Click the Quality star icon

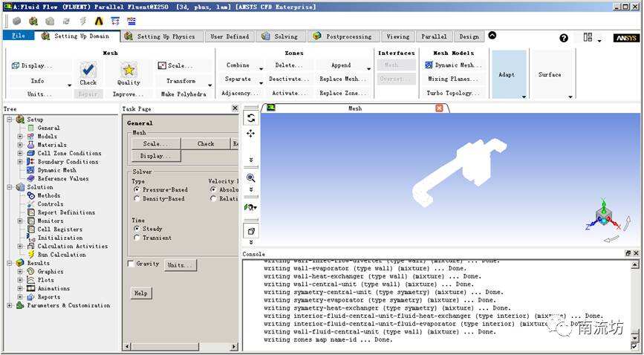pos(129,69)
